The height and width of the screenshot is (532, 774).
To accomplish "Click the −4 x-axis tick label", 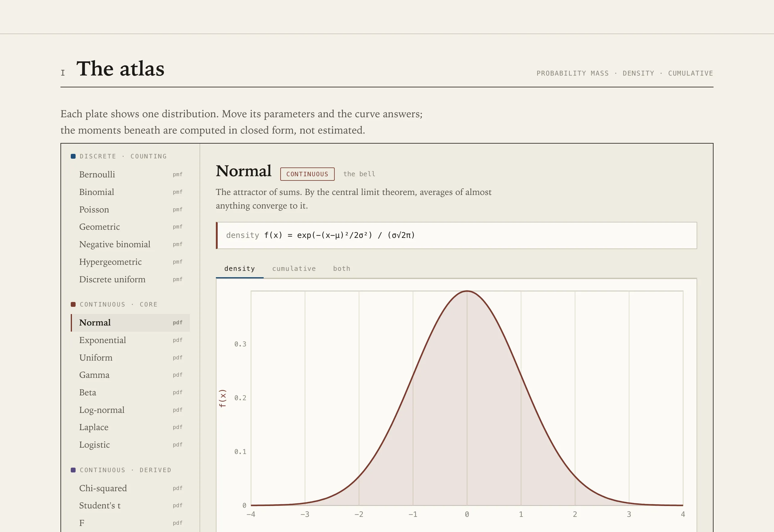I will (x=251, y=514).
